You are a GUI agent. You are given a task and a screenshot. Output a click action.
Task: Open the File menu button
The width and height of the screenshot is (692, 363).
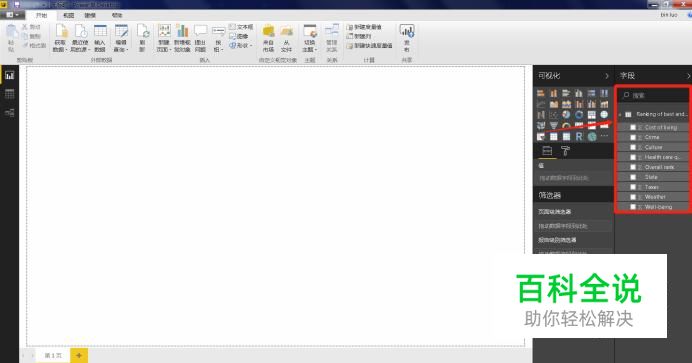pyautogui.click(x=11, y=15)
